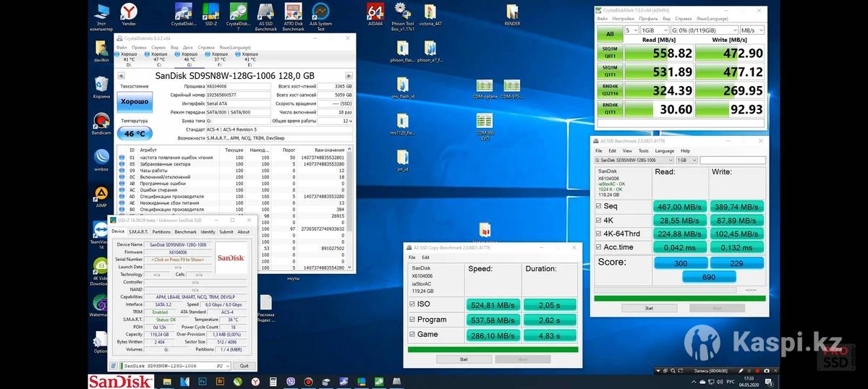Toggle the 4K-64Thrd test checkbox
868x389 pixels.
(x=597, y=234)
